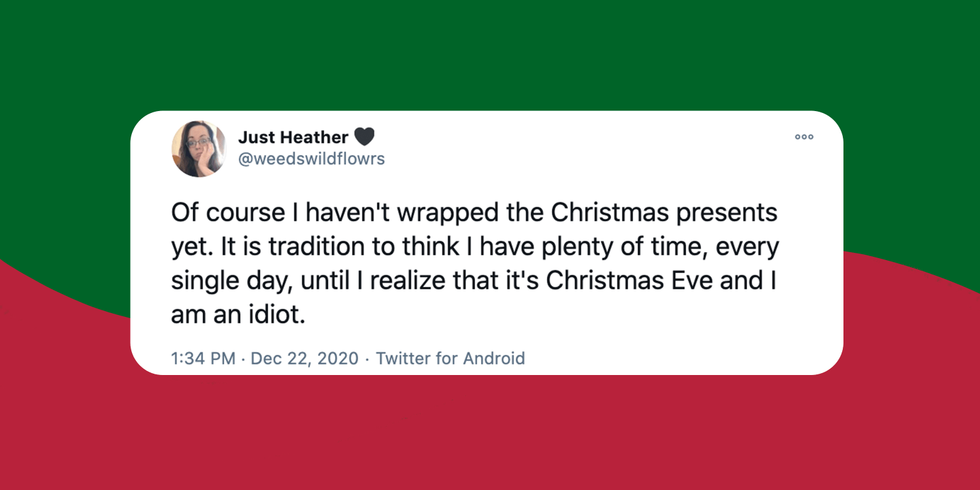This screenshot has width=980, height=490.
Task: Open the three-dot more options menu
Action: click(x=804, y=137)
